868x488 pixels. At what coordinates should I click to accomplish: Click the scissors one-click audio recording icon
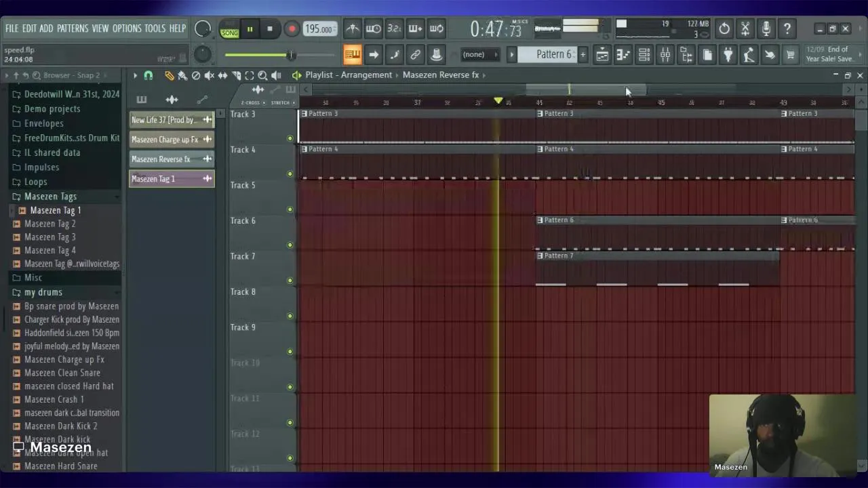[745, 28]
